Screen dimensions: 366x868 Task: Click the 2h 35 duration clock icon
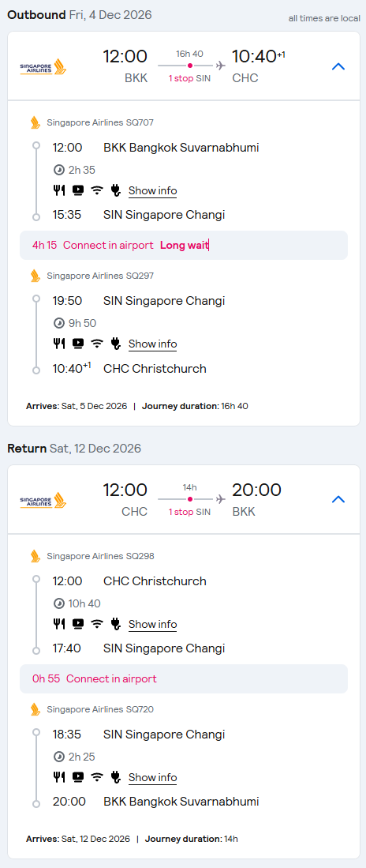click(x=58, y=170)
